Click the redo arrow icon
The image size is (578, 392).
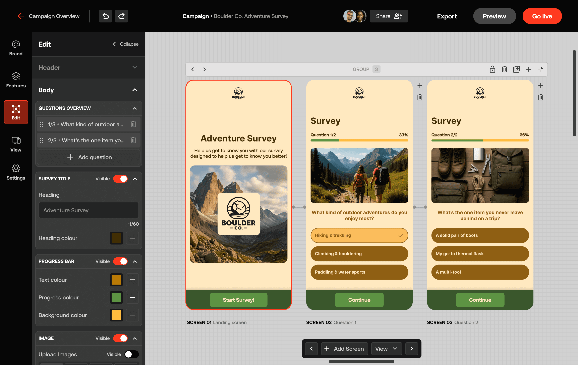121,16
